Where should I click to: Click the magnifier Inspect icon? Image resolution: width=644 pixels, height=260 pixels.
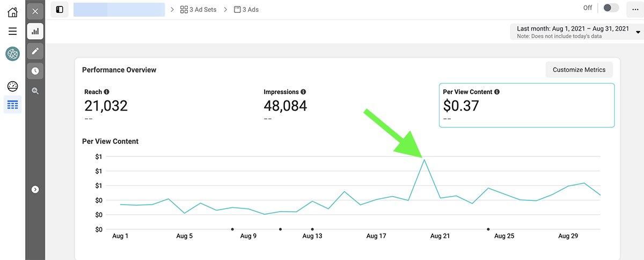[x=35, y=91]
